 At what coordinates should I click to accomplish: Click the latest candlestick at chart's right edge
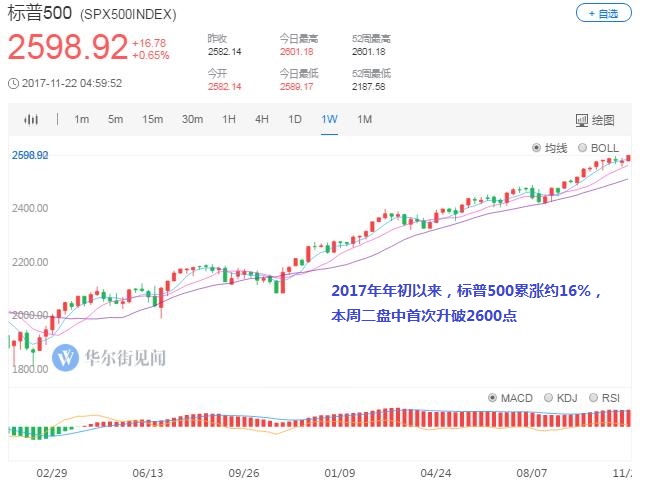[x=628, y=158]
